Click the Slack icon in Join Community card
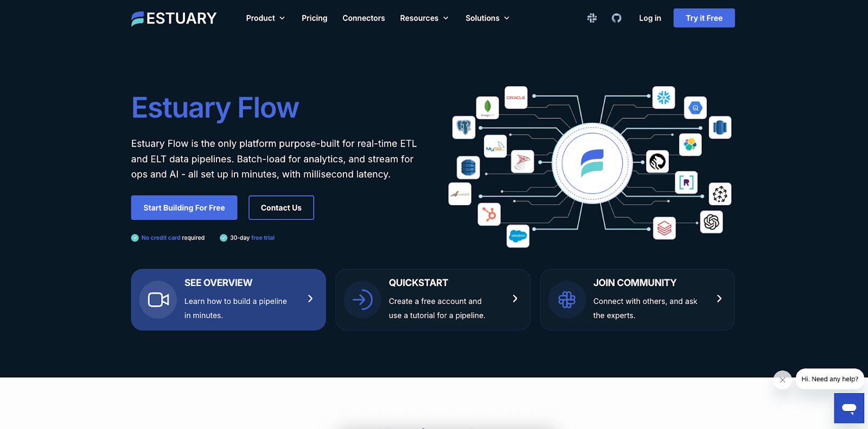 pyautogui.click(x=567, y=300)
